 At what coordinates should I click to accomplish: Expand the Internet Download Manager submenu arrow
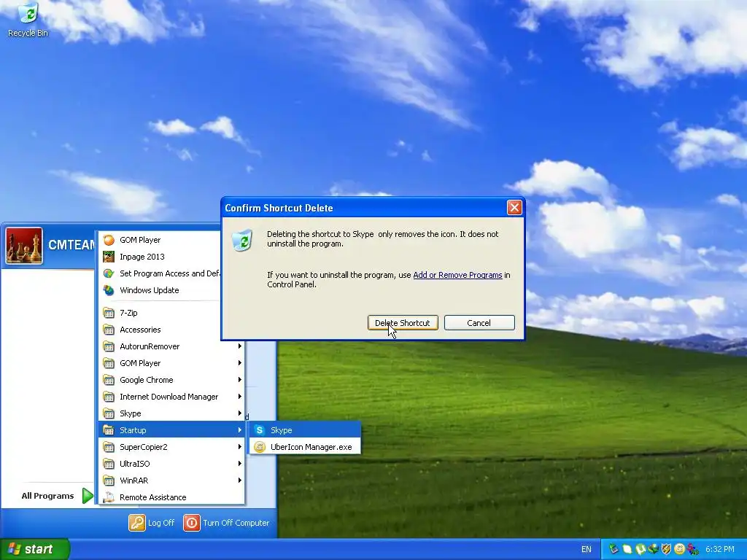[x=239, y=396]
